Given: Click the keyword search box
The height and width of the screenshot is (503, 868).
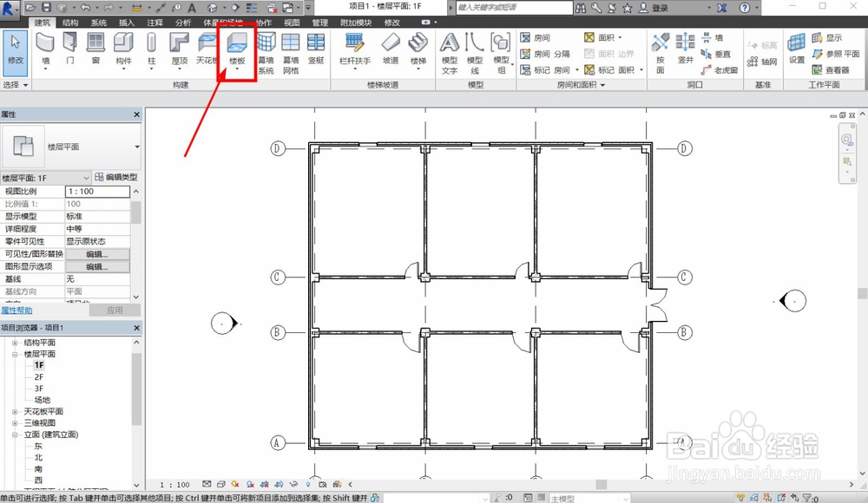Looking at the screenshot, I should (x=514, y=8).
